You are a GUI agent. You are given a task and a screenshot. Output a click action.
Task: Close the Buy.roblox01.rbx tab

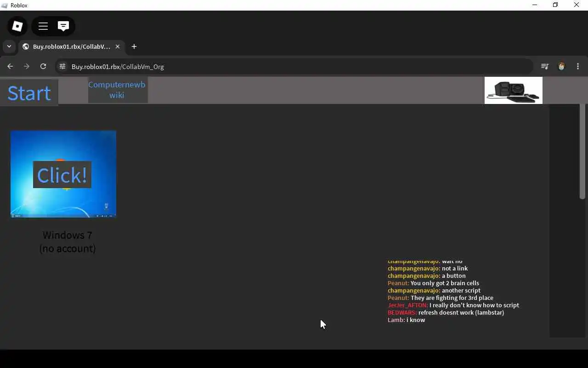(x=118, y=46)
